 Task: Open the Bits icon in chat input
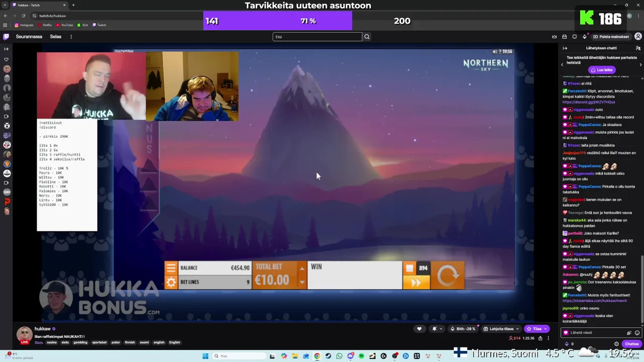[x=567, y=344]
